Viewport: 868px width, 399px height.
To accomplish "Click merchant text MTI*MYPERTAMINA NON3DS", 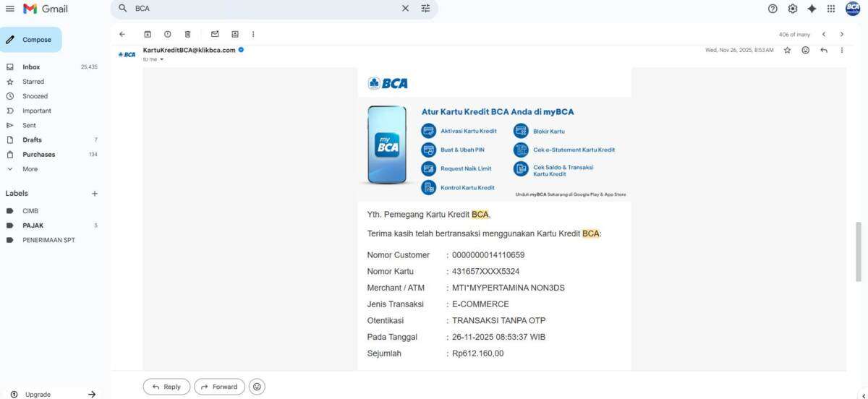I will click(509, 288).
